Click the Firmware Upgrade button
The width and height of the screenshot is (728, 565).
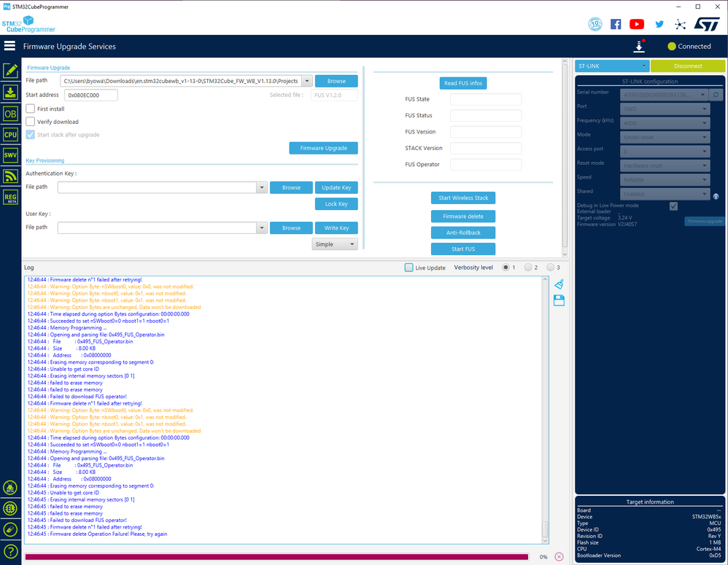tap(323, 148)
